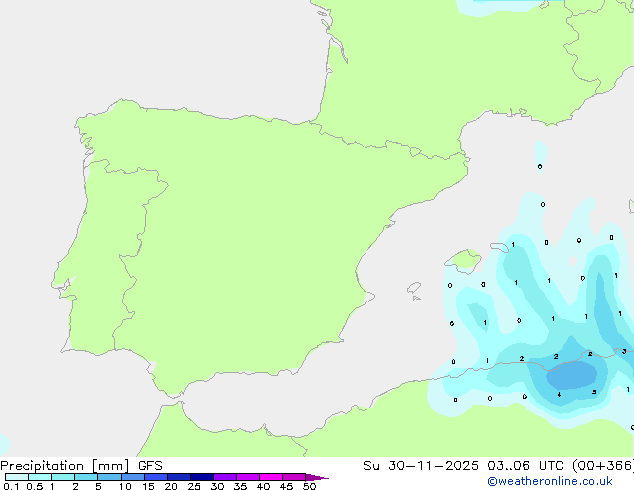Select the 5 mm legend color swatch

(x=109, y=477)
